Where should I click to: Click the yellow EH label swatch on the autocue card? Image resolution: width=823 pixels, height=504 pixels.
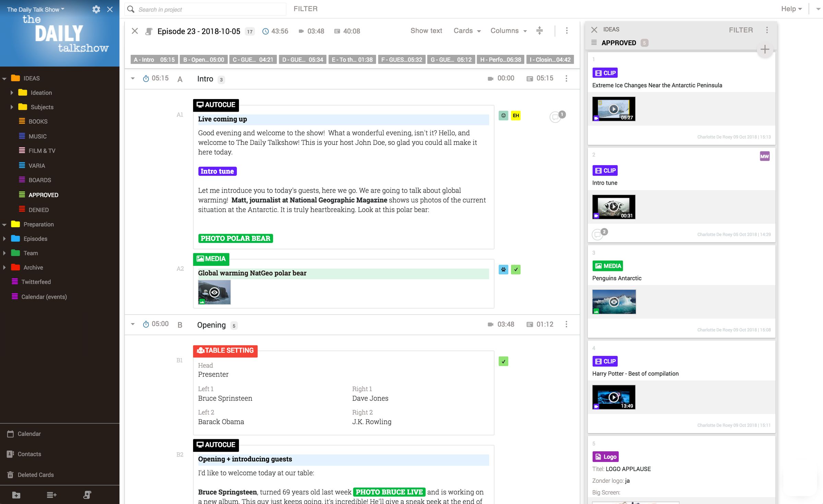click(x=516, y=115)
